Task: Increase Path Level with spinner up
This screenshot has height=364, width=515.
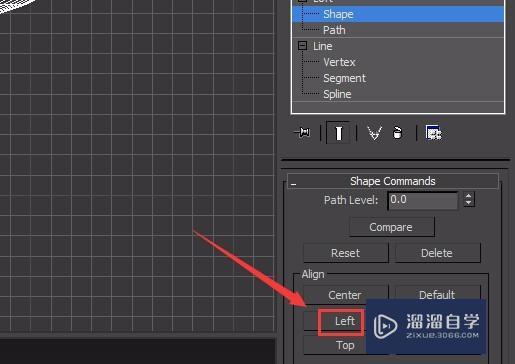Action: [x=469, y=196]
